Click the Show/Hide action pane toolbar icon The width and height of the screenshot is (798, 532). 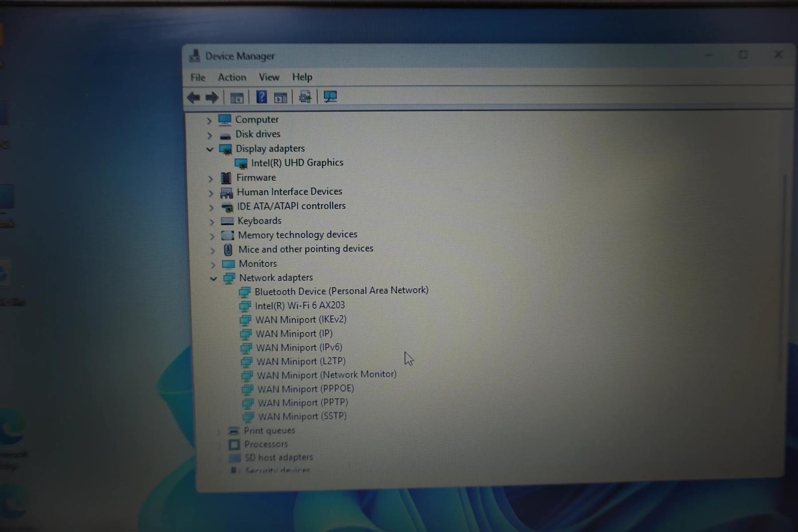coord(281,97)
